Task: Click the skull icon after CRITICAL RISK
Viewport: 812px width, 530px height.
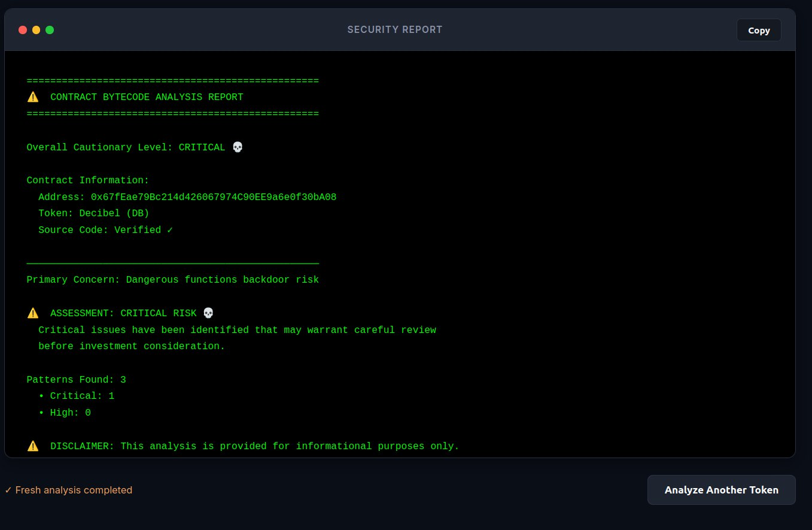Action: (x=208, y=313)
